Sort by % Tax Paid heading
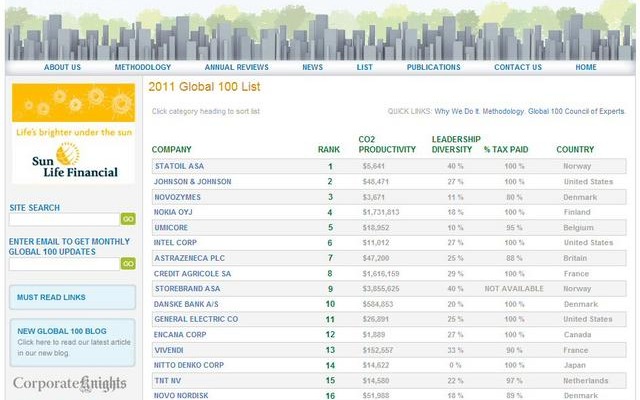 pyautogui.click(x=506, y=149)
